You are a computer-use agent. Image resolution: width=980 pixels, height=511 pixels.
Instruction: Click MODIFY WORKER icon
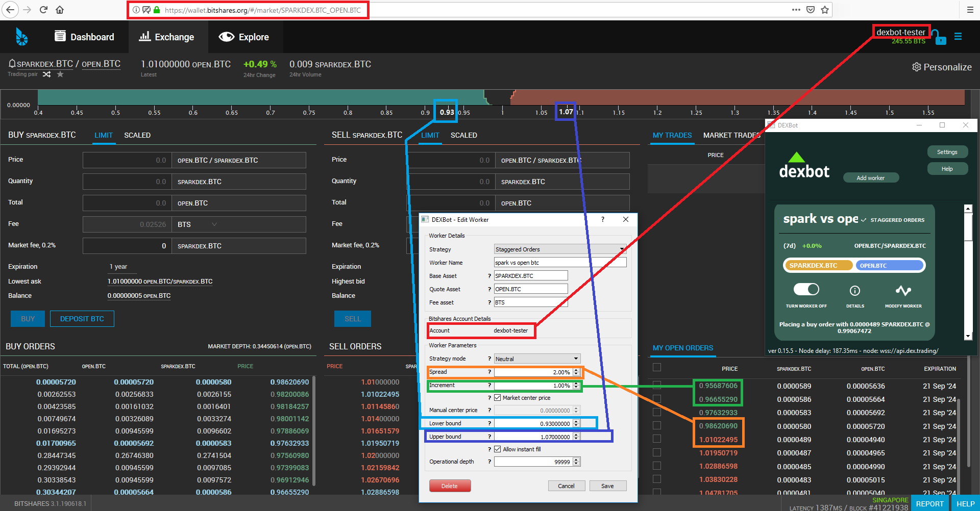(x=903, y=291)
